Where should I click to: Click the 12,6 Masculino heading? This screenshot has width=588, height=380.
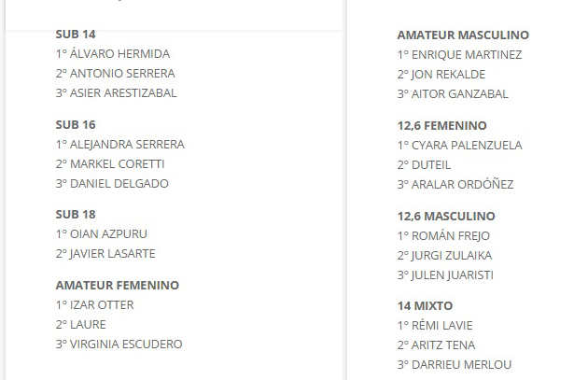click(x=446, y=216)
